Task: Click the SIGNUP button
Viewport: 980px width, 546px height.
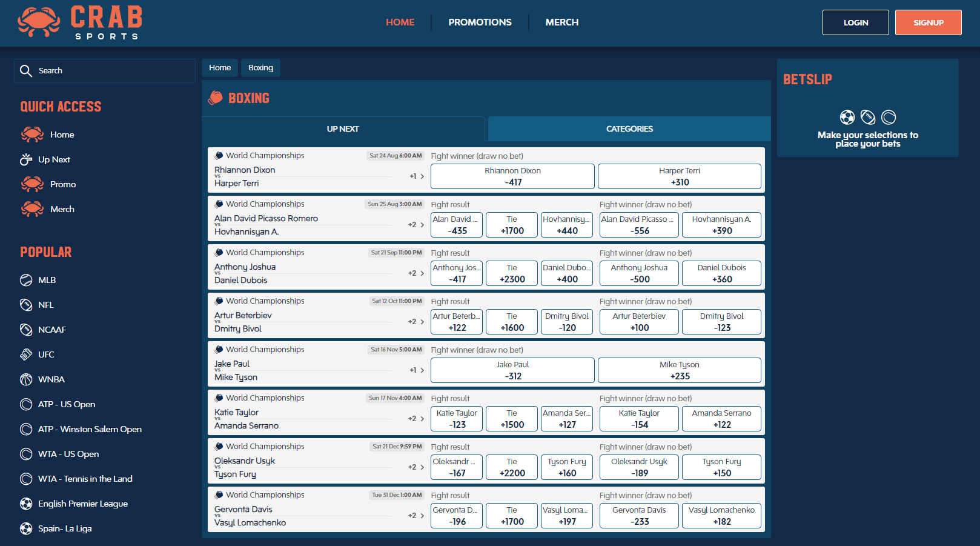Action: 929,22
